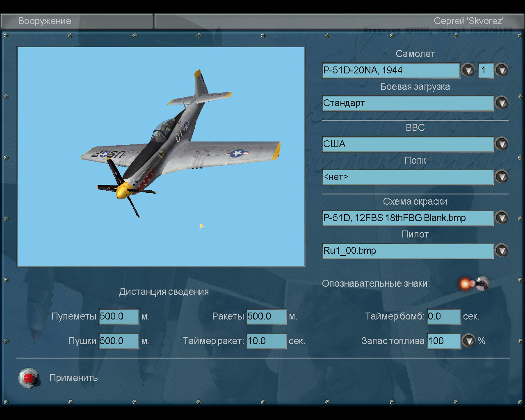The height and width of the screenshot is (420, 525).
Task: Click the Пулеметы convergence distance field
Action: pyautogui.click(x=119, y=316)
